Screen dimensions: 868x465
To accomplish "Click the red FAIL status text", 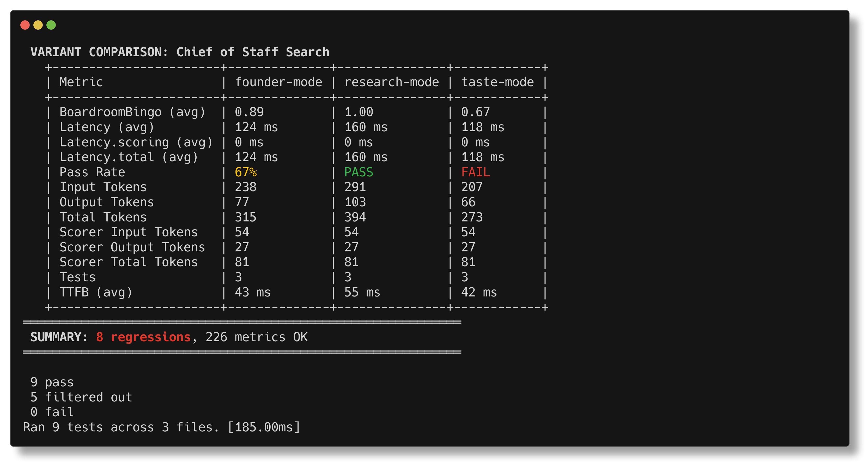I will (475, 172).
